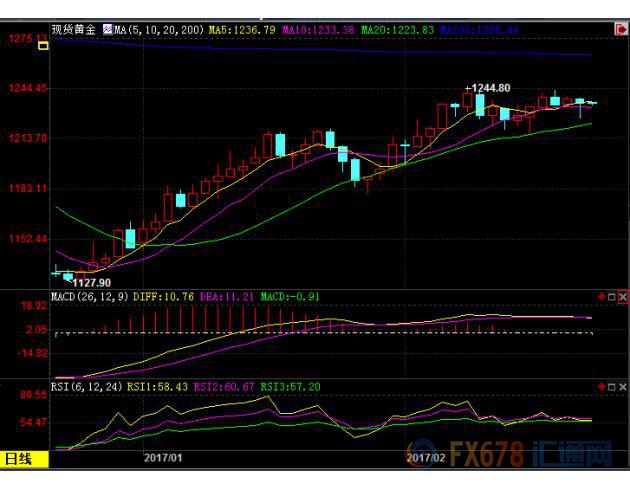Click the 18.92 MACD axis label
This screenshot has height=490, width=630.
(34, 306)
